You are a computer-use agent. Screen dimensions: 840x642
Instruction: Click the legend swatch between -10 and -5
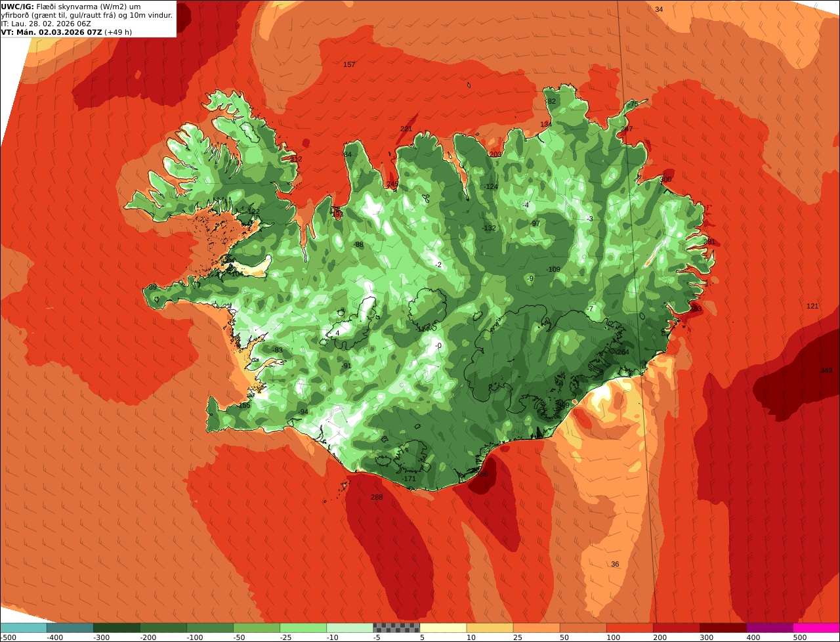pyautogui.click(x=350, y=628)
